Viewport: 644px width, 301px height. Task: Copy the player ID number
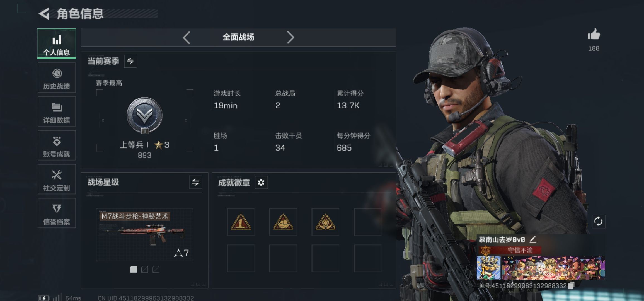click(571, 286)
